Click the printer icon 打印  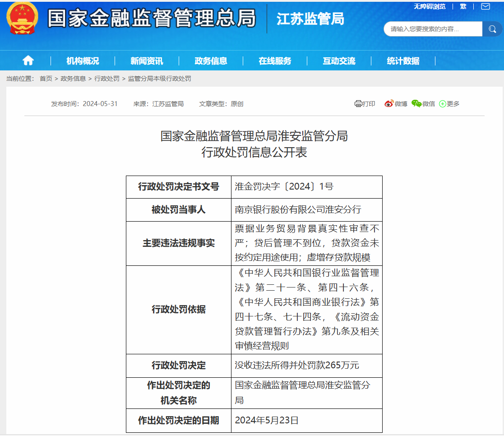365,104
